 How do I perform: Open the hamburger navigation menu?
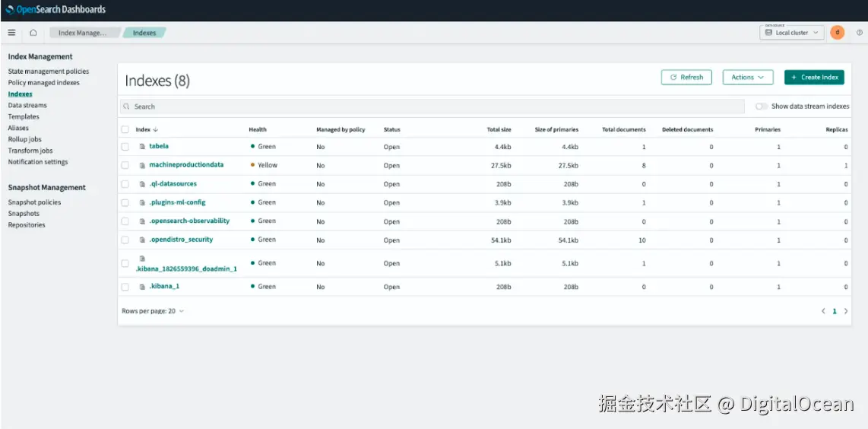(11, 33)
